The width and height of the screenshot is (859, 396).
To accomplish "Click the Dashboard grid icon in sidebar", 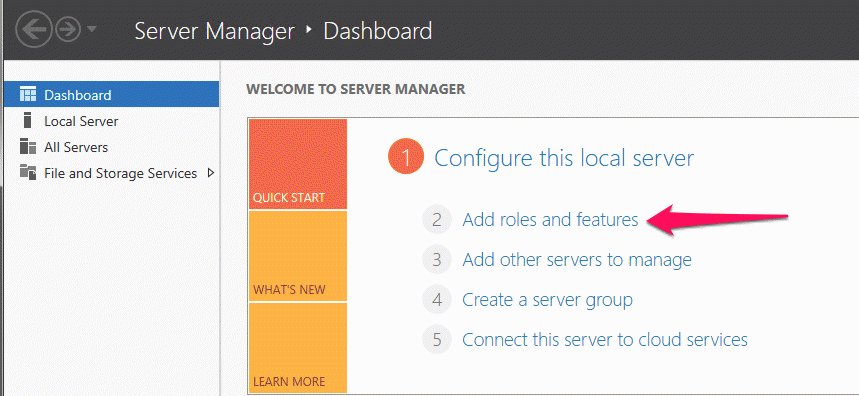I will (27, 95).
